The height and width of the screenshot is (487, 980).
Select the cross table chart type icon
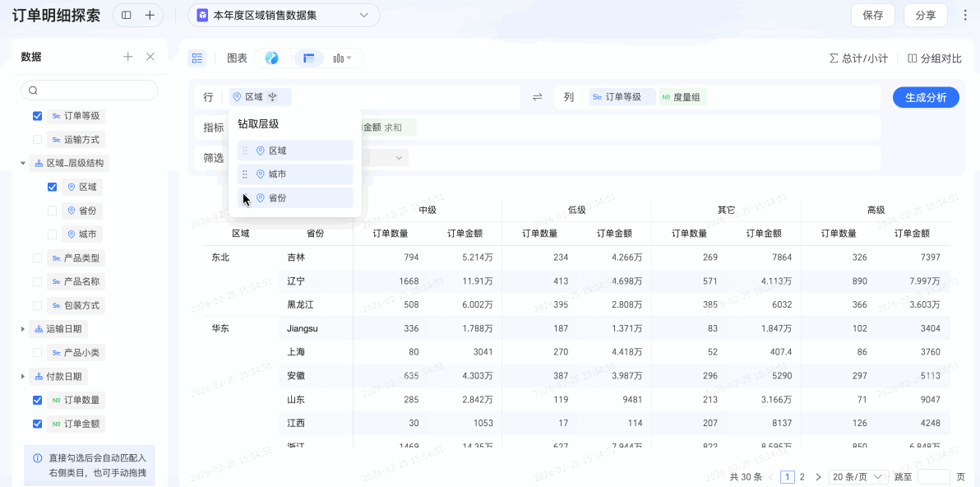point(308,58)
